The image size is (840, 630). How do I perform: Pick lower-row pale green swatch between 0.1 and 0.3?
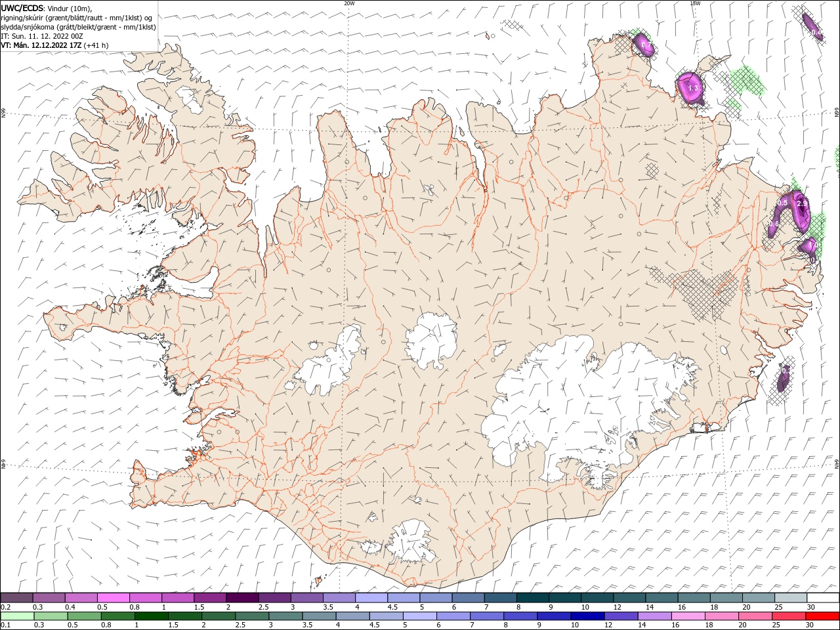17,616
